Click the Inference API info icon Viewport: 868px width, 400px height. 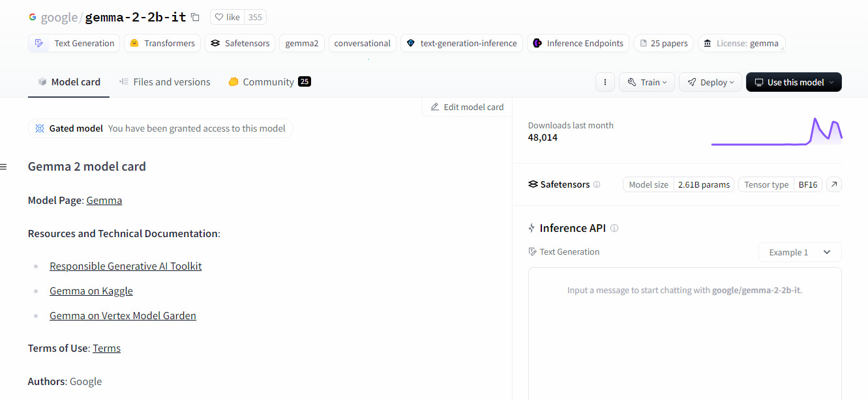(x=614, y=228)
